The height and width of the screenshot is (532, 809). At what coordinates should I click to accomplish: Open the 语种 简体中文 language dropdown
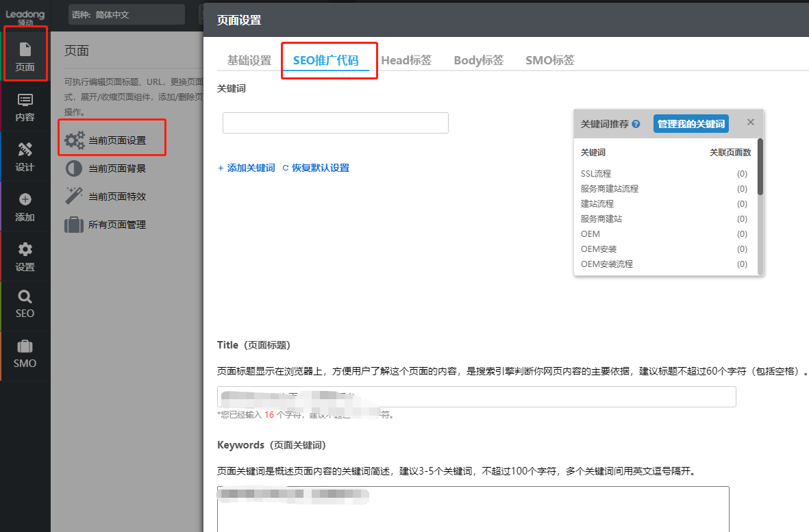coord(126,14)
